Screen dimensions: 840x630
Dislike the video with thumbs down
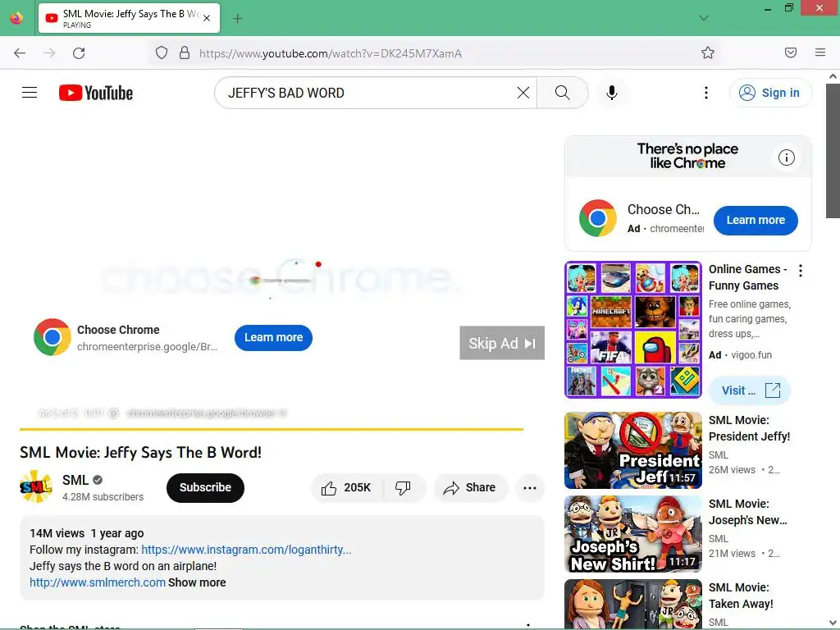404,487
